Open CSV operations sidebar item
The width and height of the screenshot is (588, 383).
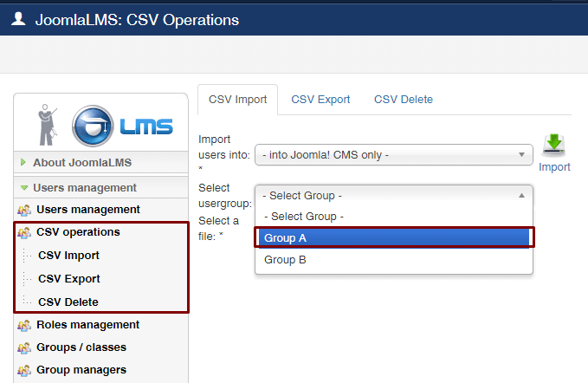pos(78,232)
